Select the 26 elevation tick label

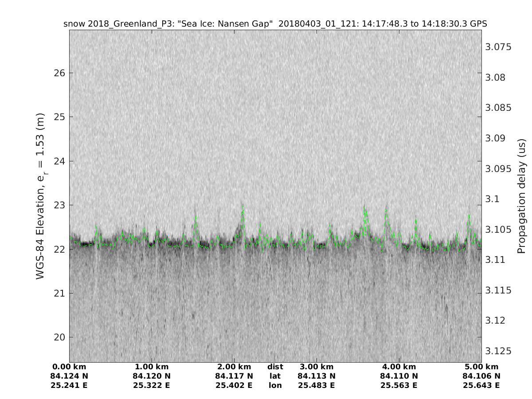[59, 73]
